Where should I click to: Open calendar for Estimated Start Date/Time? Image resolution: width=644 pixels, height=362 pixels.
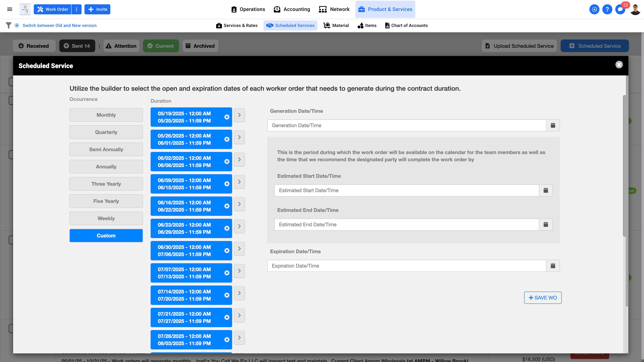(546, 191)
